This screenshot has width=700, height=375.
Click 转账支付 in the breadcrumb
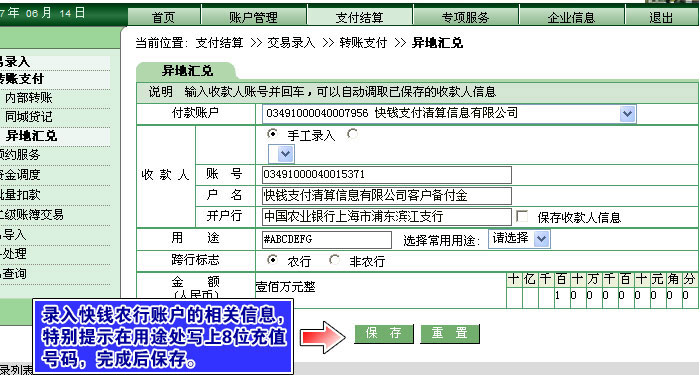click(x=363, y=43)
